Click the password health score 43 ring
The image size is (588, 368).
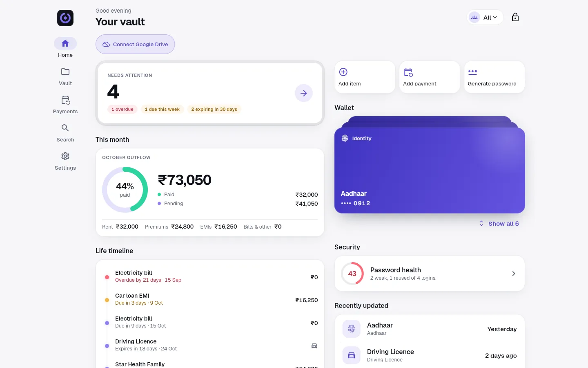coord(352,274)
